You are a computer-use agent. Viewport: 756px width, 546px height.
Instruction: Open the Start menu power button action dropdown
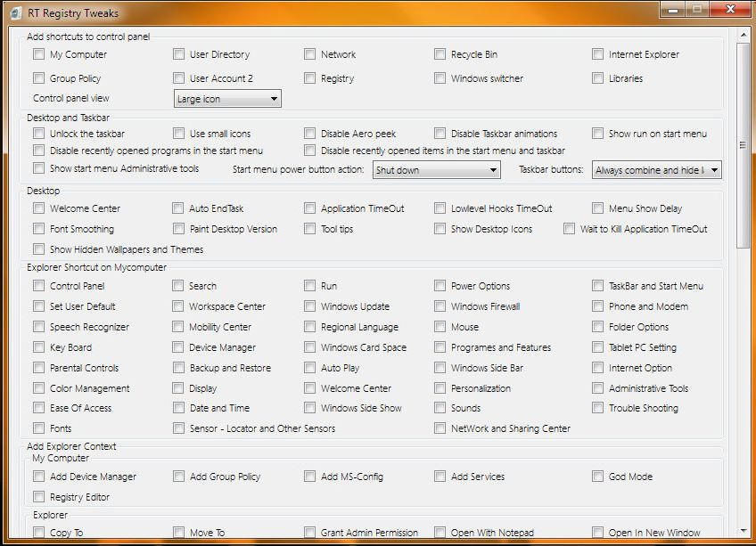pos(436,169)
